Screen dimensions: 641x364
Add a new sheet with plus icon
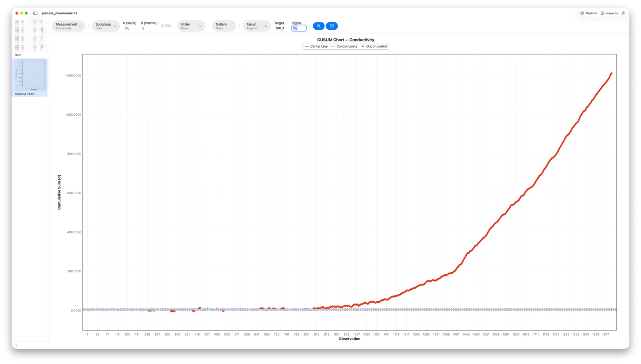coord(16,345)
